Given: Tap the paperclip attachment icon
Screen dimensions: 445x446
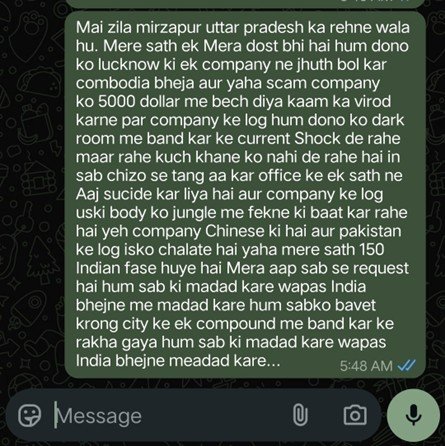Looking at the screenshot, I should coord(300,415).
